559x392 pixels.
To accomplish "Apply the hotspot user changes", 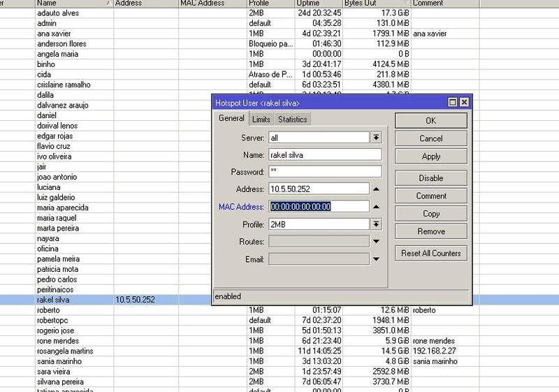I will [x=430, y=156].
